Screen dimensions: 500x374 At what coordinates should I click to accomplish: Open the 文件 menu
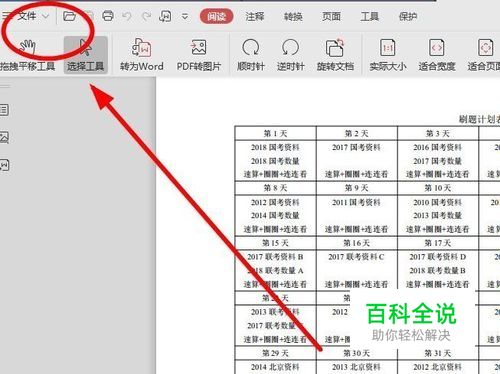click(x=27, y=16)
